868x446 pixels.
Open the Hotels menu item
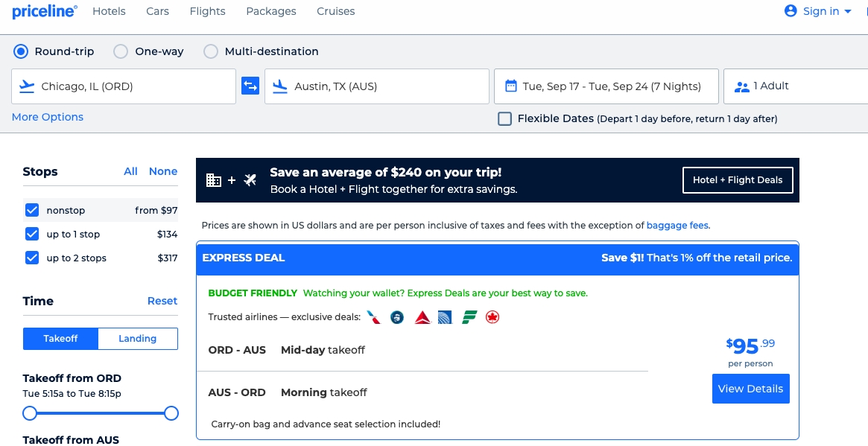[x=109, y=11]
